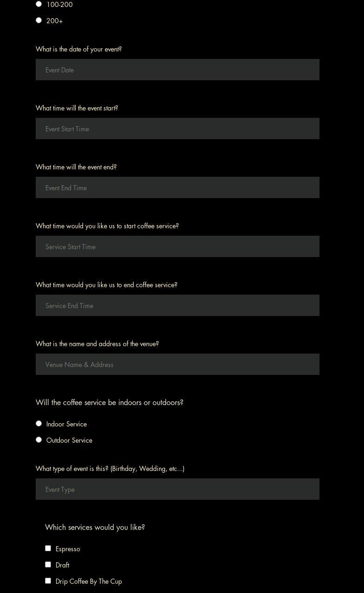Click the indoors or outdoors question heading
This screenshot has height=593, width=364.
[x=109, y=402]
